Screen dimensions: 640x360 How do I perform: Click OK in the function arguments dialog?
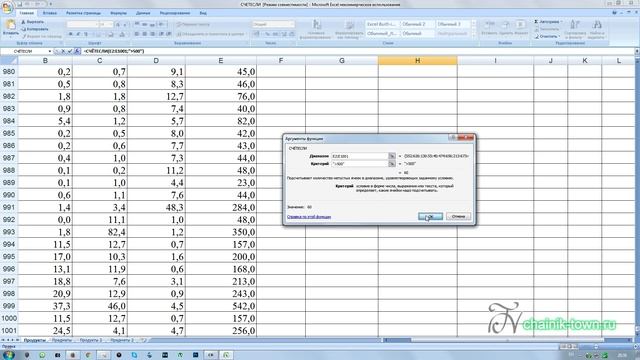430,216
